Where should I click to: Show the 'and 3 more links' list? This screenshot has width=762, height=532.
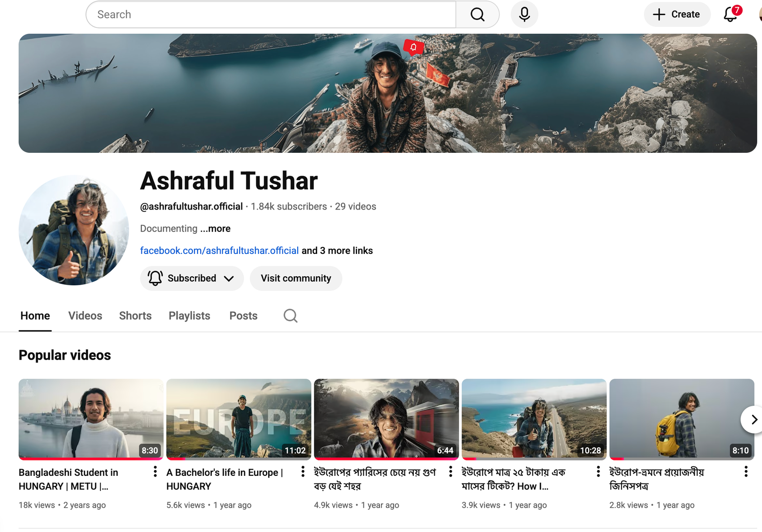point(337,251)
